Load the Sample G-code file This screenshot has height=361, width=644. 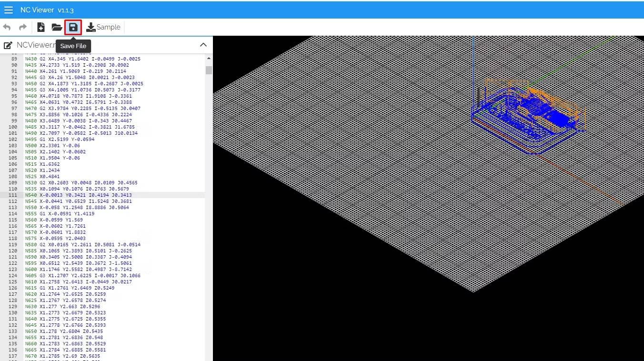pyautogui.click(x=103, y=28)
